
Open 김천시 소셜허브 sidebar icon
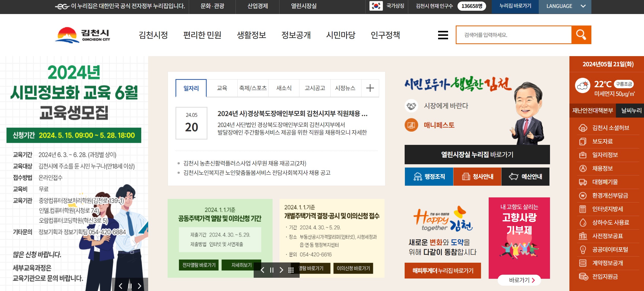583,128
